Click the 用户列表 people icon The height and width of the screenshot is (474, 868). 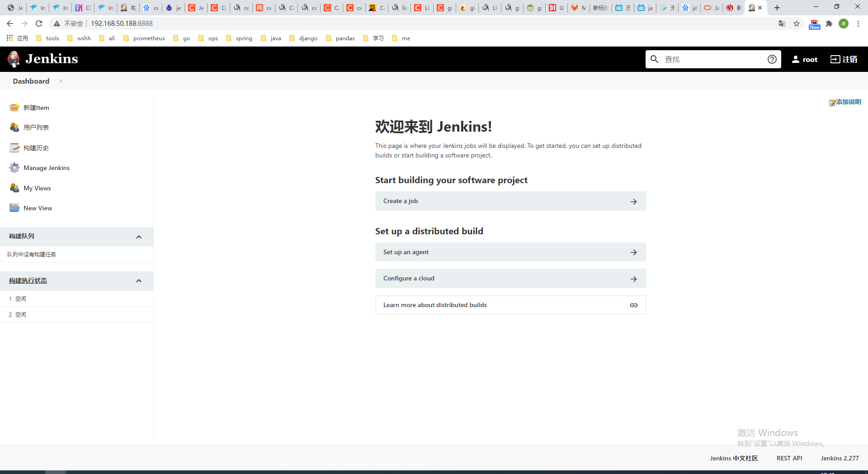click(x=14, y=128)
